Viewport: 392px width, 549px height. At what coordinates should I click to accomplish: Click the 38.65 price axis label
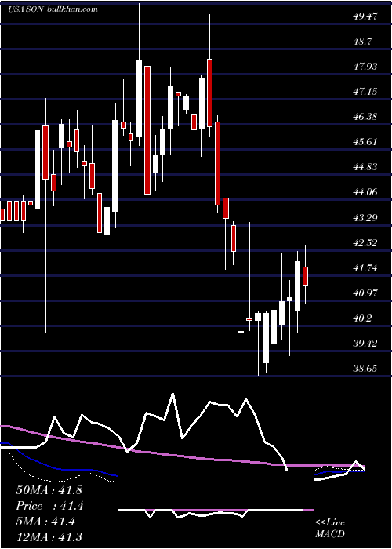click(x=365, y=369)
